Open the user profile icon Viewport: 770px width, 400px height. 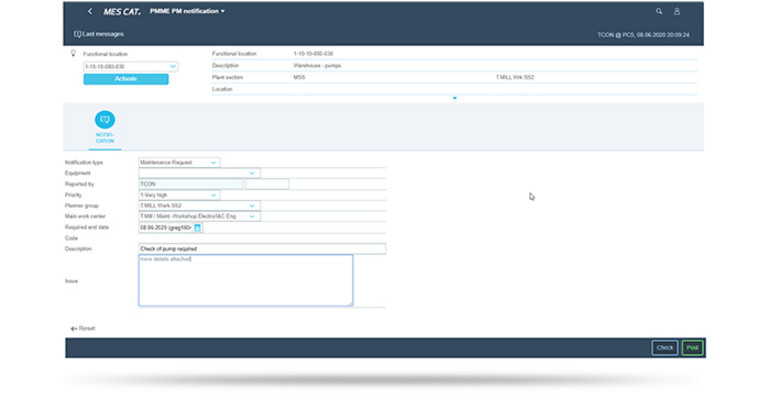pyautogui.click(x=677, y=11)
